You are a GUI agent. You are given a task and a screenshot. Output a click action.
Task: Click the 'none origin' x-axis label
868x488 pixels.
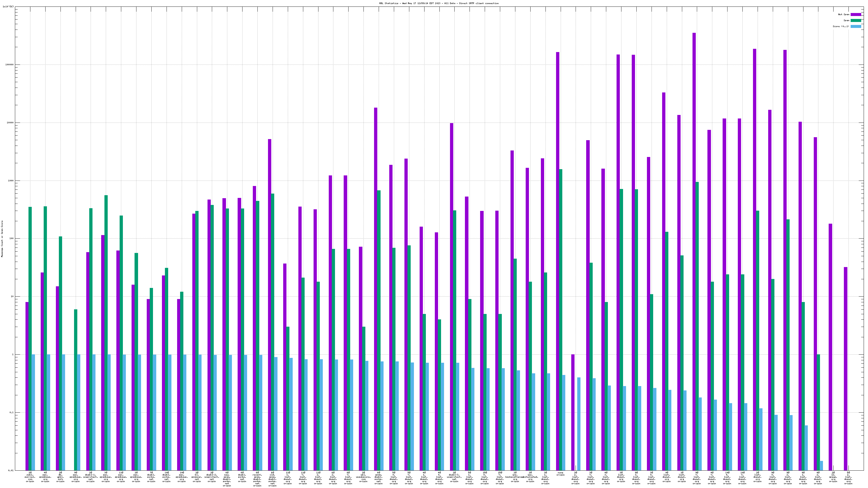point(560,474)
